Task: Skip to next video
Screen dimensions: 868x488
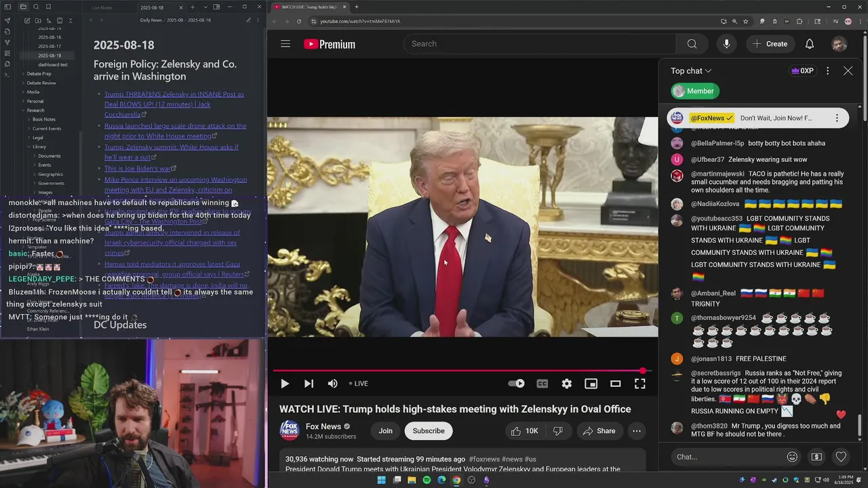Action: (x=309, y=384)
